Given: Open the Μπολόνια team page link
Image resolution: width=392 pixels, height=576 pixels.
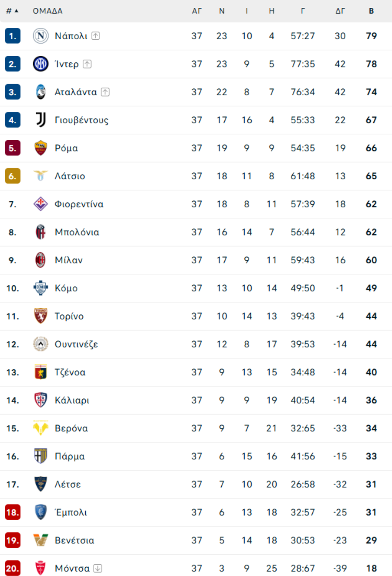Looking at the screenshot, I should click(77, 232).
